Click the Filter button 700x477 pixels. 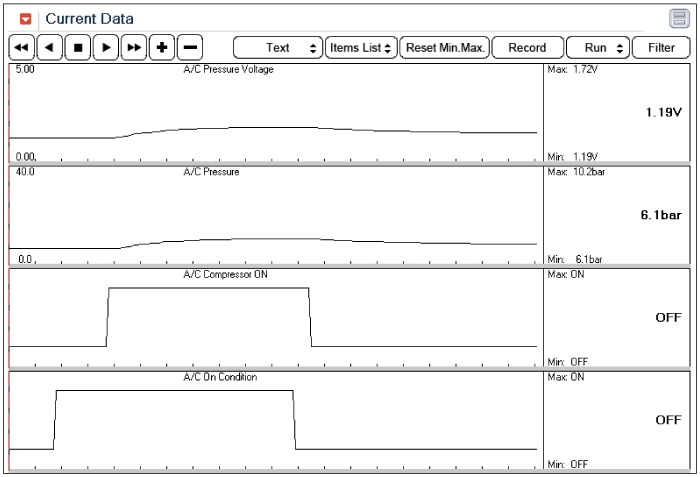click(661, 48)
